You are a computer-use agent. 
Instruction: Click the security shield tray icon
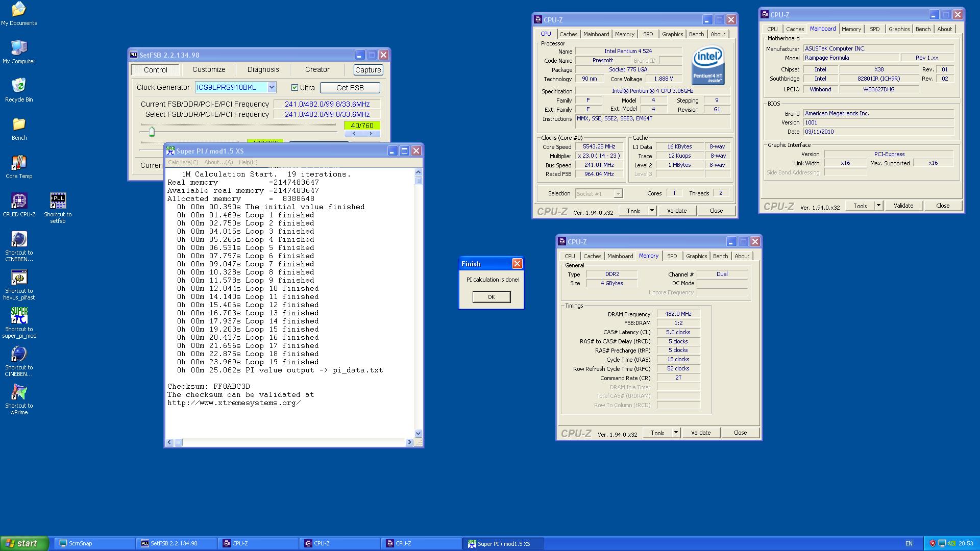tap(933, 543)
